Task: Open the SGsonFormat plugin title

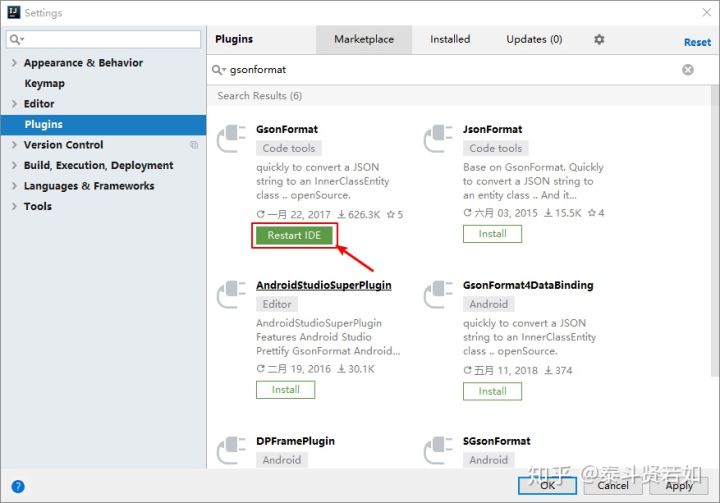Action: [496, 441]
